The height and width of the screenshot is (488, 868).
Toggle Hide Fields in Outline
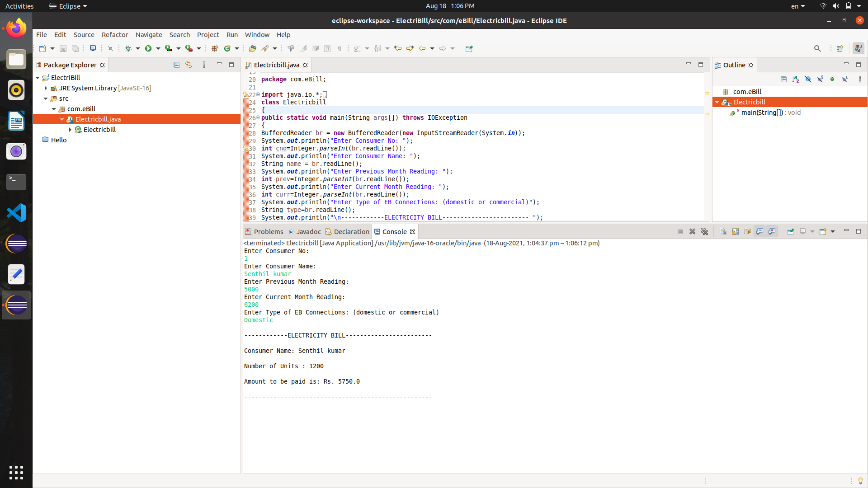point(808,79)
